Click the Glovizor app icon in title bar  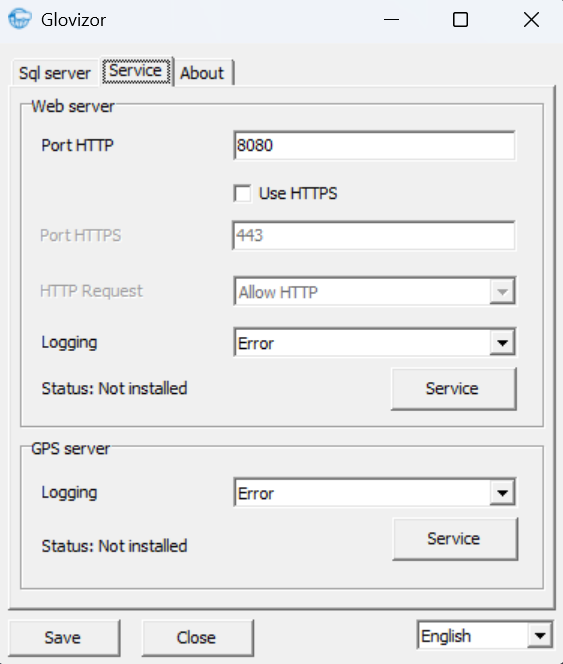click(x=20, y=19)
